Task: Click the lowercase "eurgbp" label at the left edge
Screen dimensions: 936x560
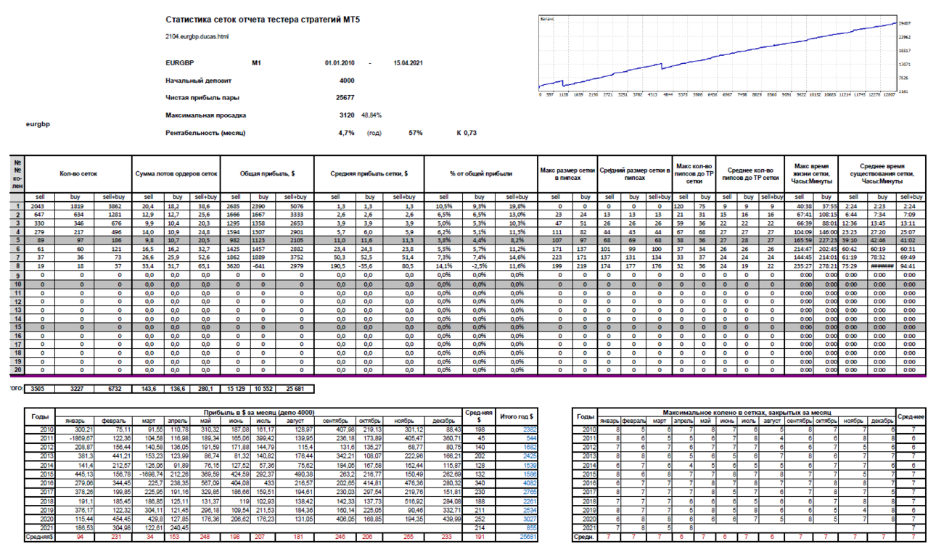Action: click(37, 124)
